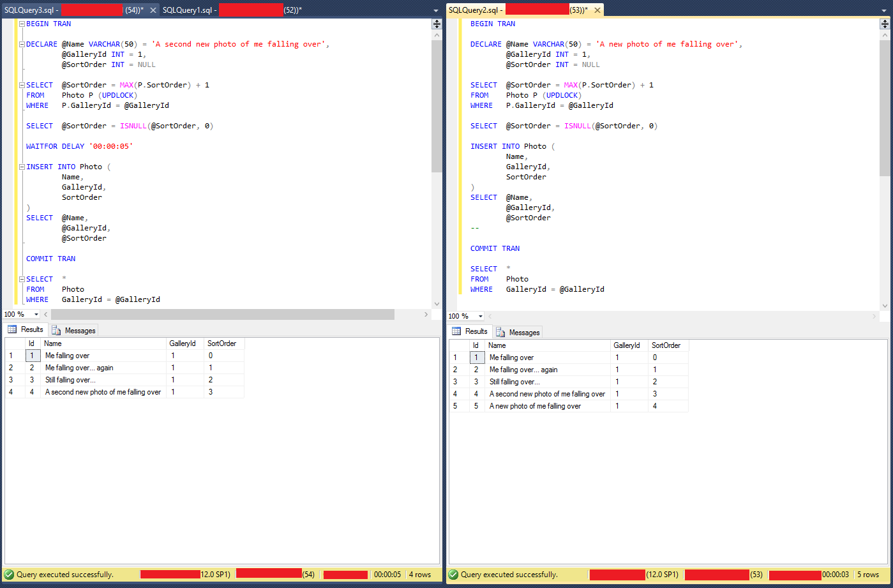
Task: Click the Name column header in SQLQuery2 results
Action: (547, 345)
